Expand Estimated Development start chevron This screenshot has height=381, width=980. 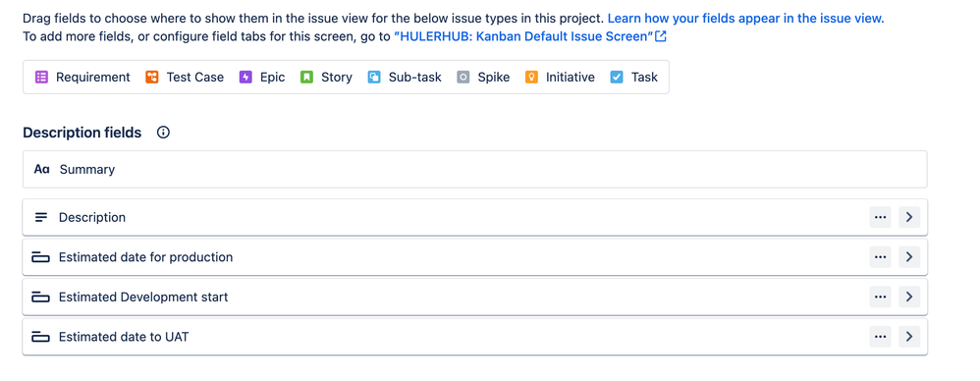pyautogui.click(x=909, y=298)
